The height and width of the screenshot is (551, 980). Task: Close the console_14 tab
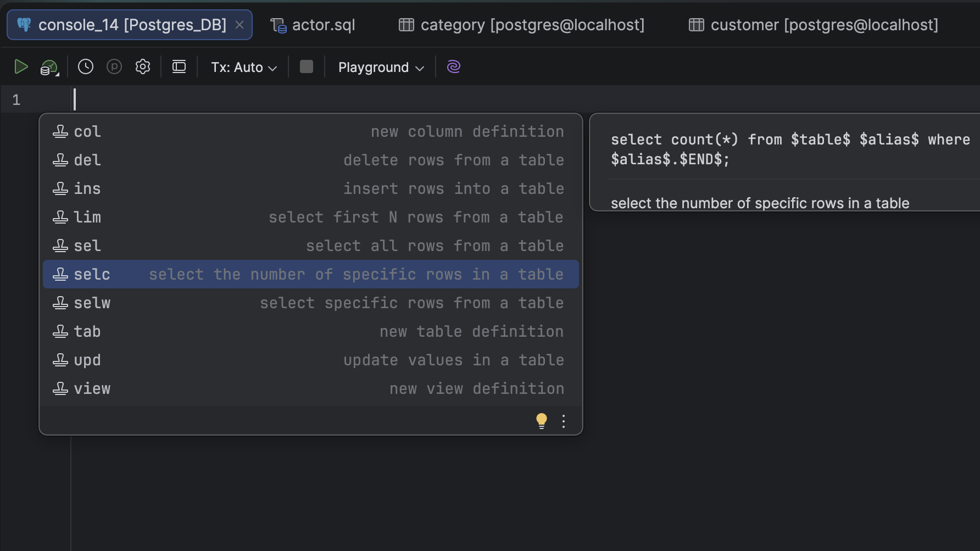[x=240, y=25]
